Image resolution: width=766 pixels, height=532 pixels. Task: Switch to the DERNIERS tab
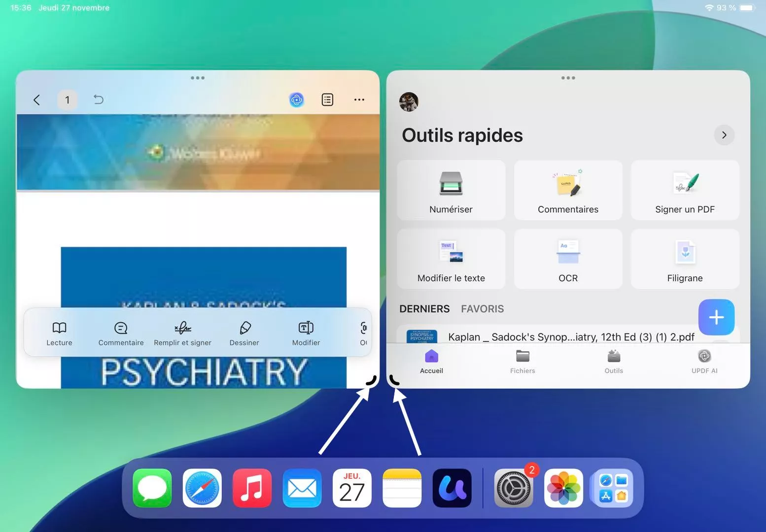tap(424, 309)
